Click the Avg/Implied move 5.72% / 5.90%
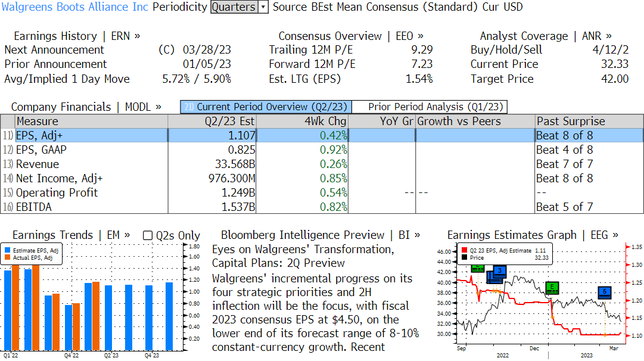644x361 pixels. (197, 79)
